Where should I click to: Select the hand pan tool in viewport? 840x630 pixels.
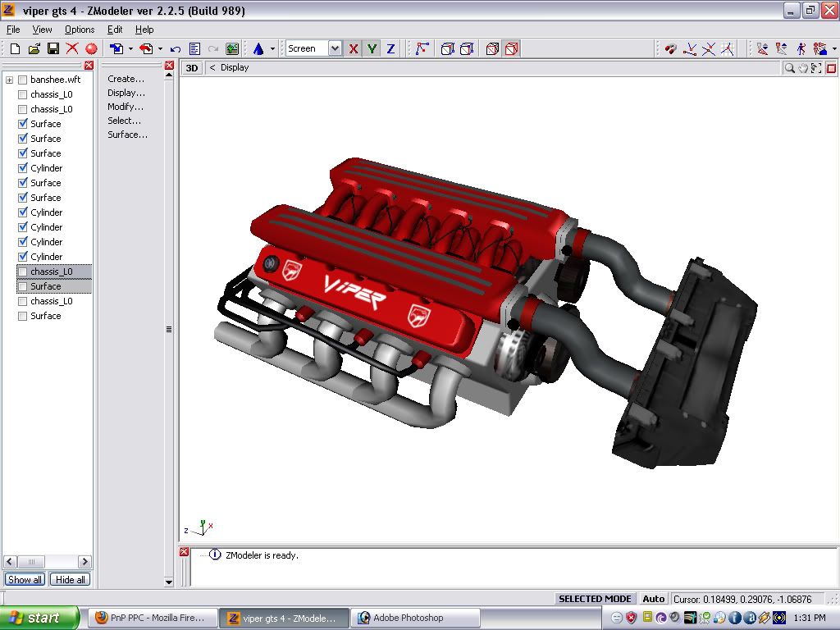click(803, 68)
